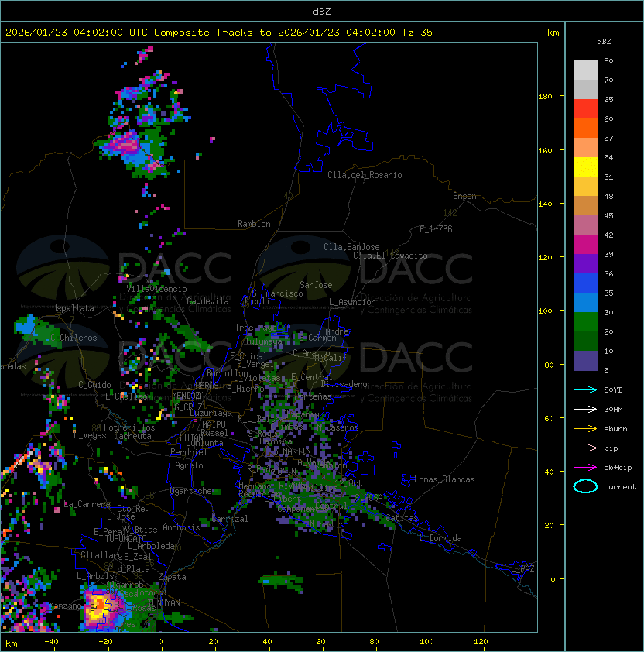Click the 'Composite Tracks' header timestamp line

click(x=219, y=32)
